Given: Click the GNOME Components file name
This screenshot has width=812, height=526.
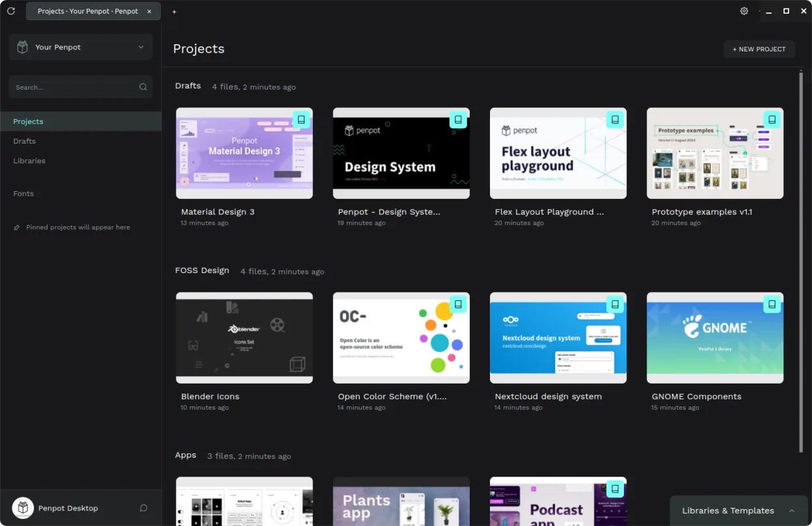Looking at the screenshot, I should (x=697, y=397).
